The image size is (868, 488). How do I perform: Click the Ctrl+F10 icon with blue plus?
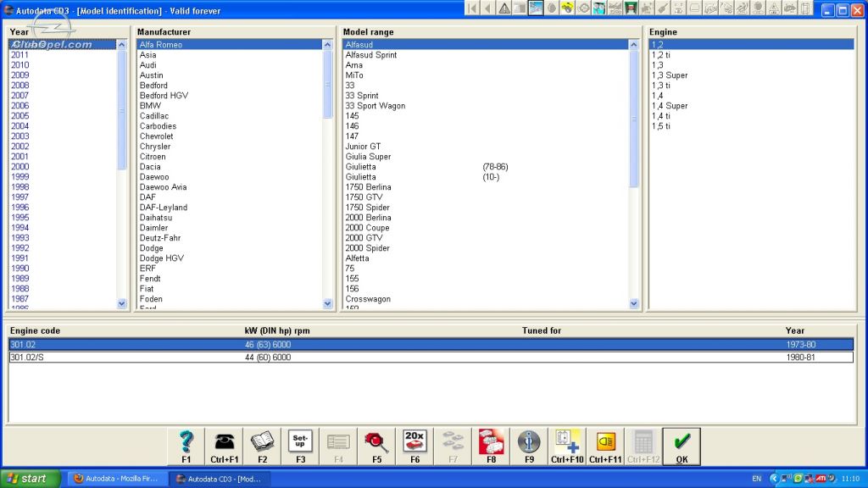(567, 446)
